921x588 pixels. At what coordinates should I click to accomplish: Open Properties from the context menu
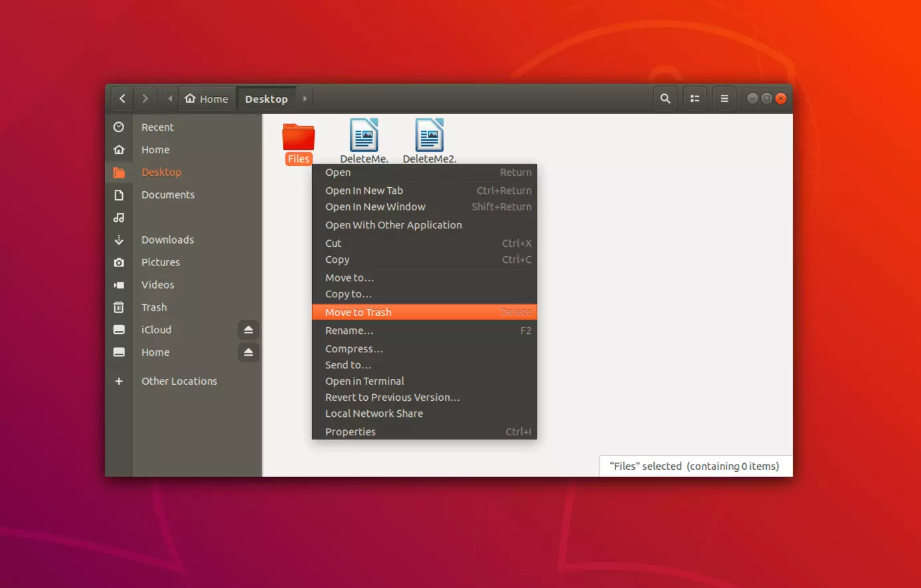click(x=351, y=432)
